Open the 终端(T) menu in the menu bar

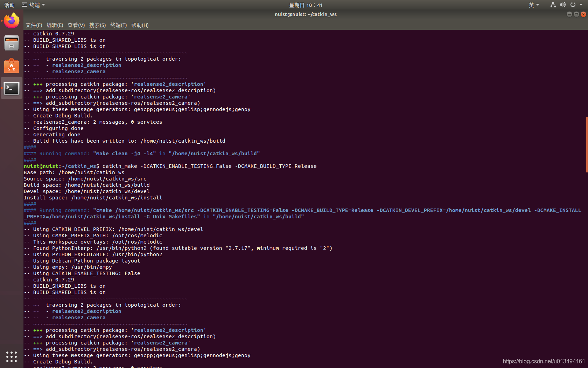(x=118, y=25)
